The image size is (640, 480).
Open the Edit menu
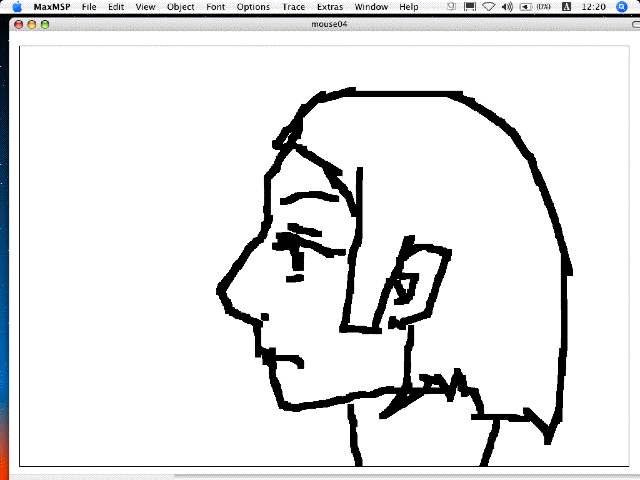116,7
